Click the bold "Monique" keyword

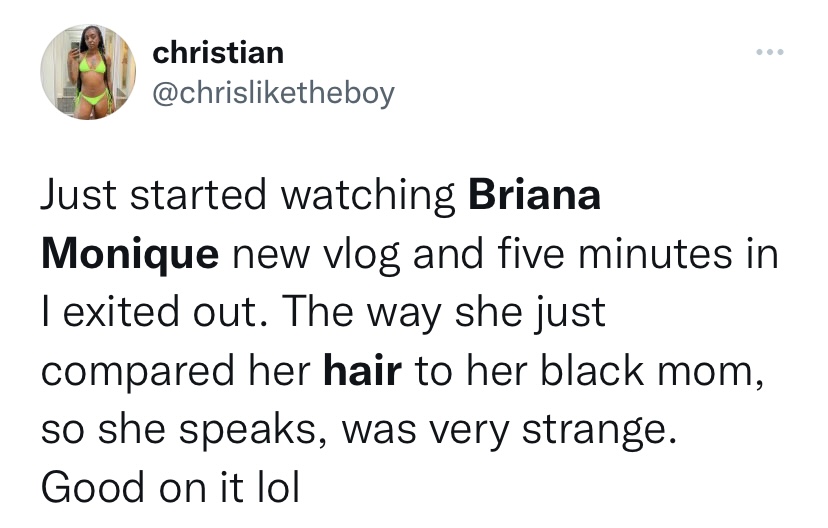(x=130, y=254)
